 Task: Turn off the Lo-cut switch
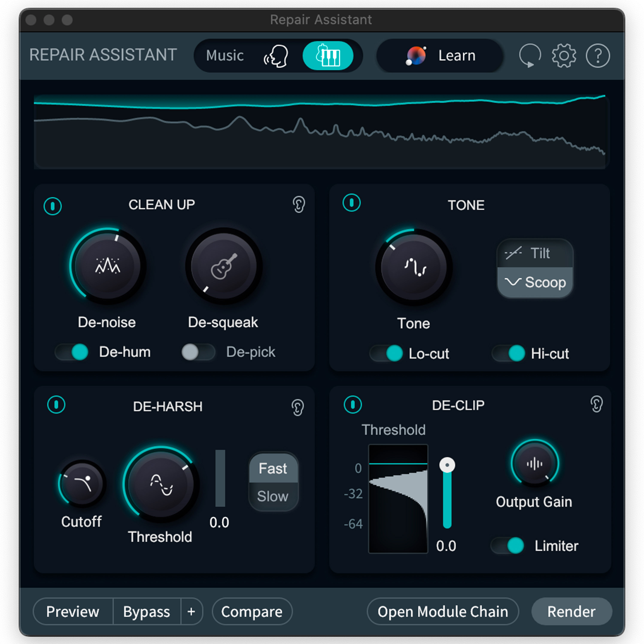click(x=386, y=353)
